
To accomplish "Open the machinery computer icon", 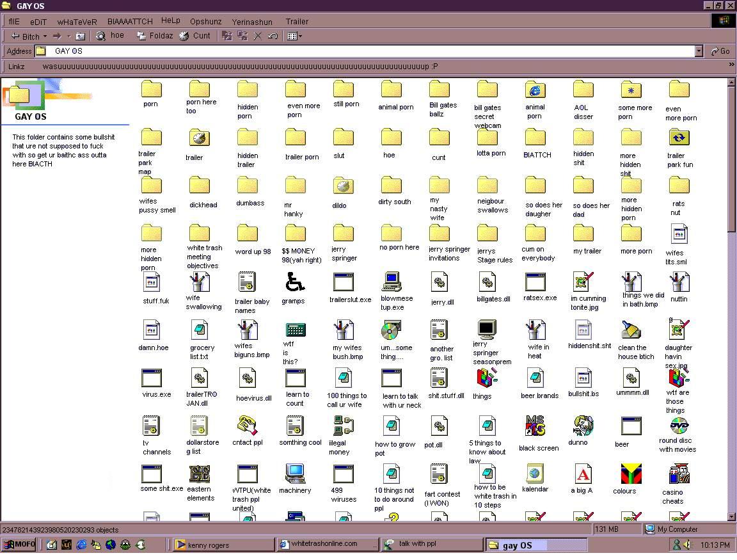I will (295, 474).
